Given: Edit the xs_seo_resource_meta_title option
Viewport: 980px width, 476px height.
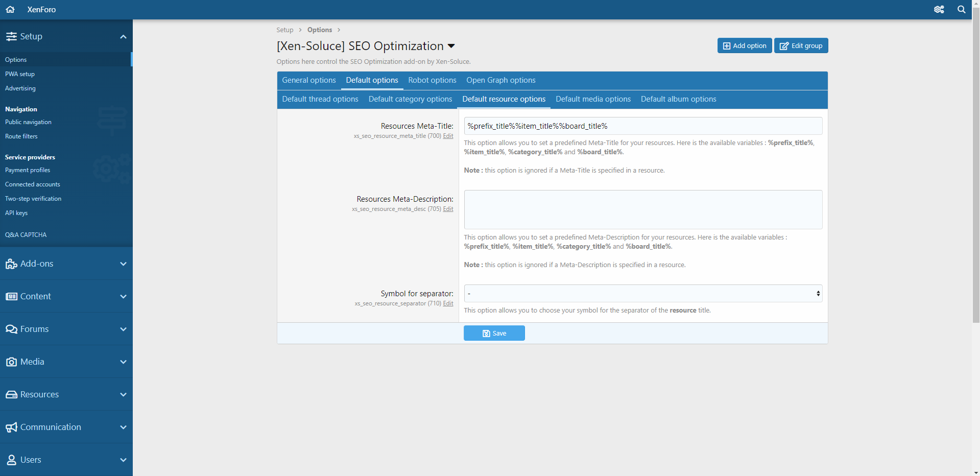Looking at the screenshot, I should click(x=448, y=136).
